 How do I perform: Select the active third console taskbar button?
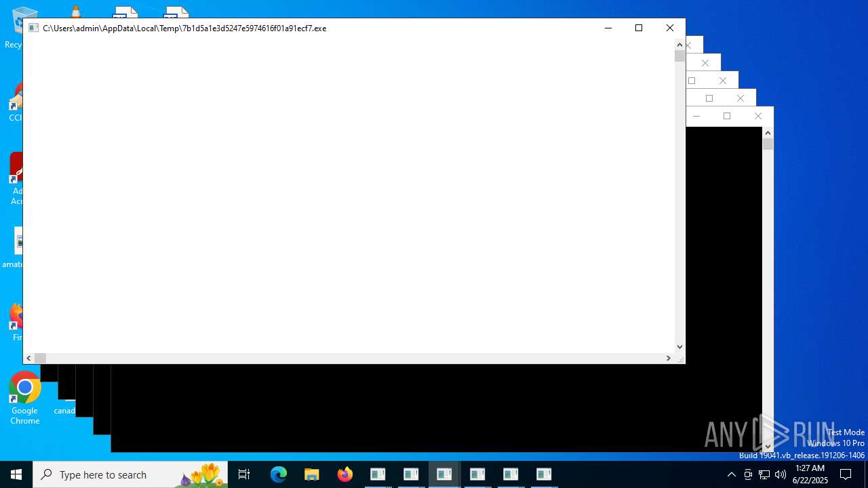(444, 474)
